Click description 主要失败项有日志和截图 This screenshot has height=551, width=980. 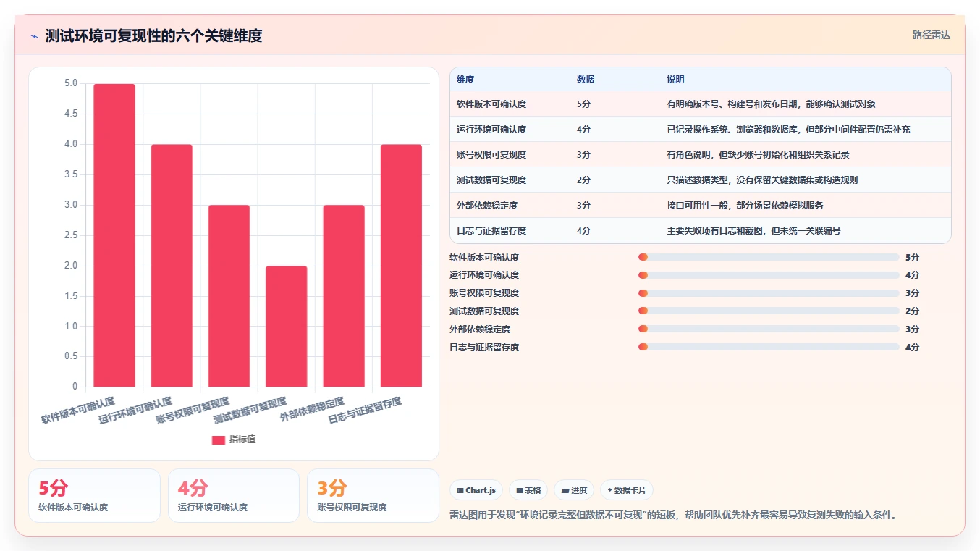pyautogui.click(x=753, y=231)
